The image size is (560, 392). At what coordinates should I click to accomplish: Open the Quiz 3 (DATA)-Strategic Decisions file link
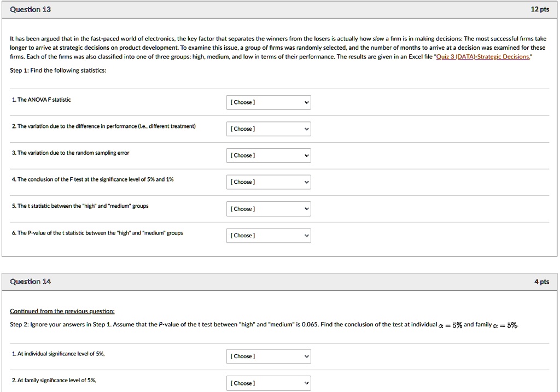coord(482,57)
